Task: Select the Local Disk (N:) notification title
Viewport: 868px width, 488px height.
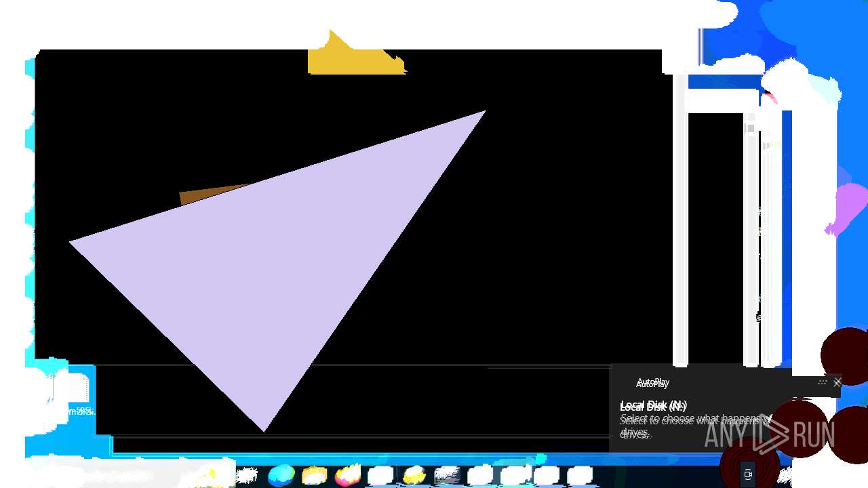Action: point(653,406)
